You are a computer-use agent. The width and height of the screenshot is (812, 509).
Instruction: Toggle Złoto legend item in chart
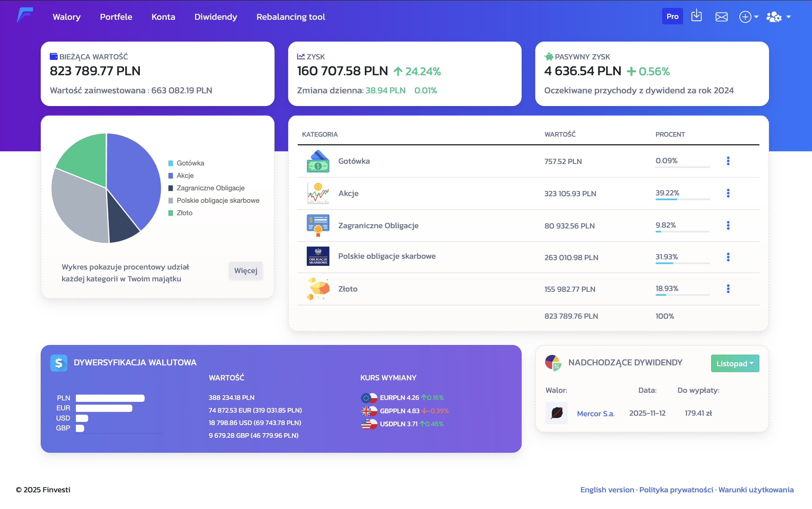tap(180, 213)
